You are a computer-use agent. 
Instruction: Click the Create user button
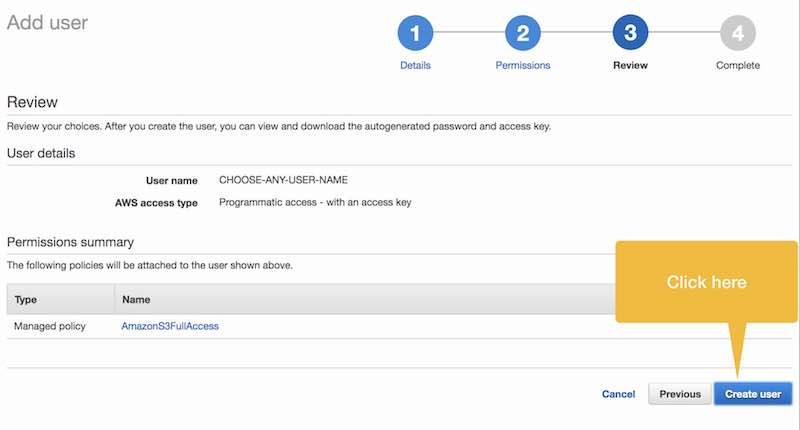click(x=753, y=394)
